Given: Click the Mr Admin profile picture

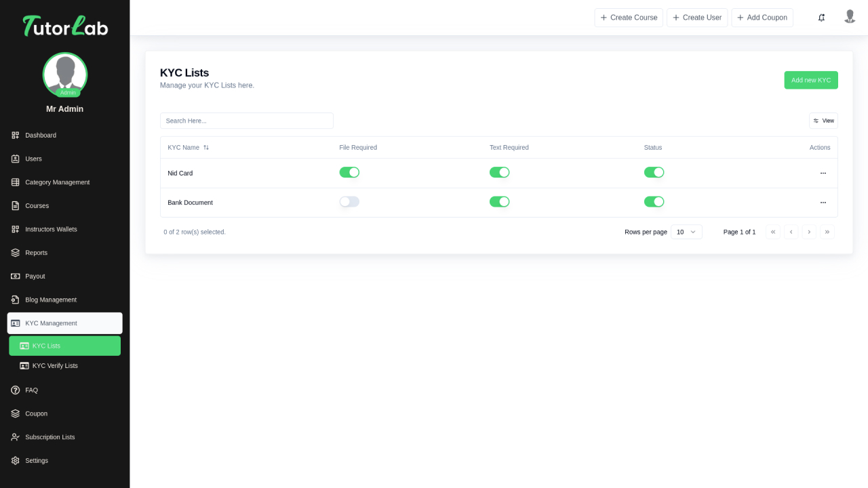Looking at the screenshot, I should click(65, 75).
